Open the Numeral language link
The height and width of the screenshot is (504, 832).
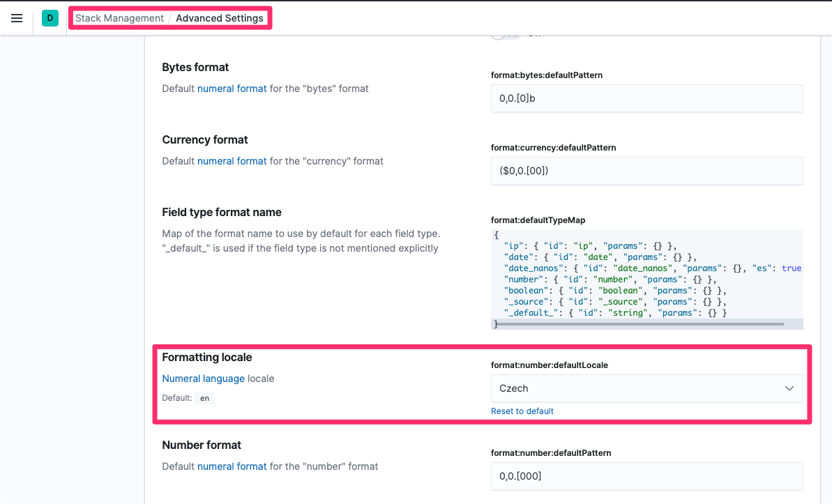coord(203,379)
